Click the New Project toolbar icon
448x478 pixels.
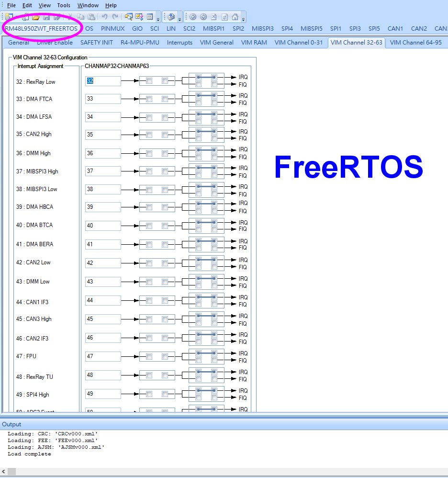point(9,17)
